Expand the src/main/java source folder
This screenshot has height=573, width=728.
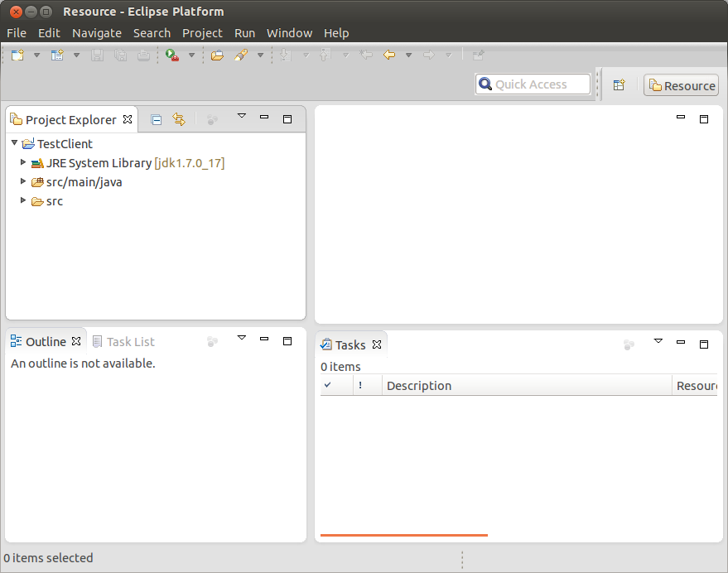22,181
